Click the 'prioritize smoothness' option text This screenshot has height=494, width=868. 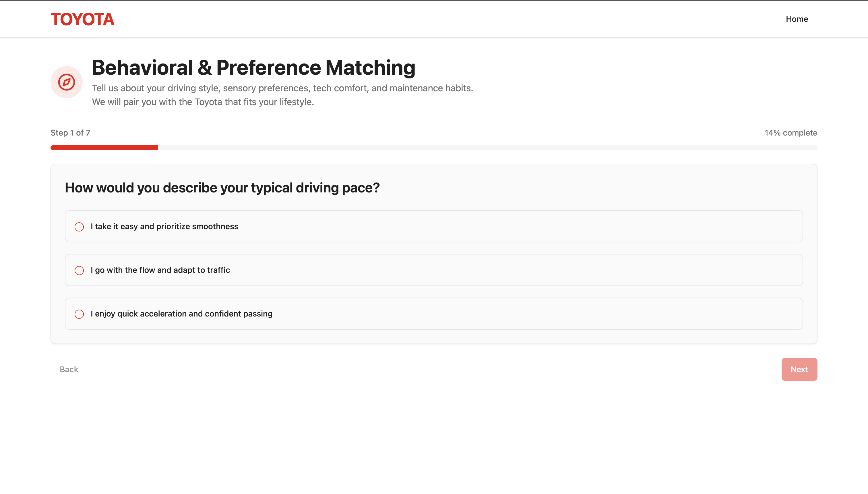197,226
